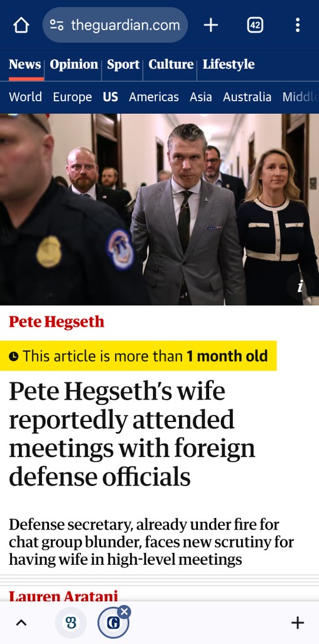
Task: Add new tab using bottom bar plus
Action: [x=298, y=623]
